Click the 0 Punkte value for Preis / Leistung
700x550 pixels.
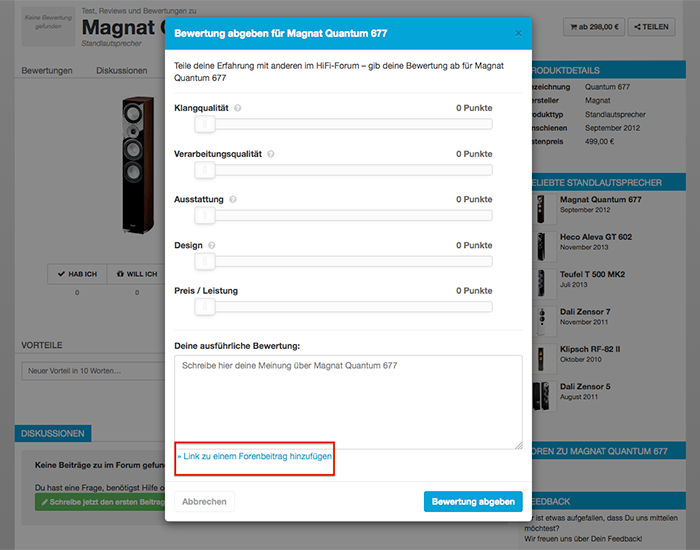point(474,291)
